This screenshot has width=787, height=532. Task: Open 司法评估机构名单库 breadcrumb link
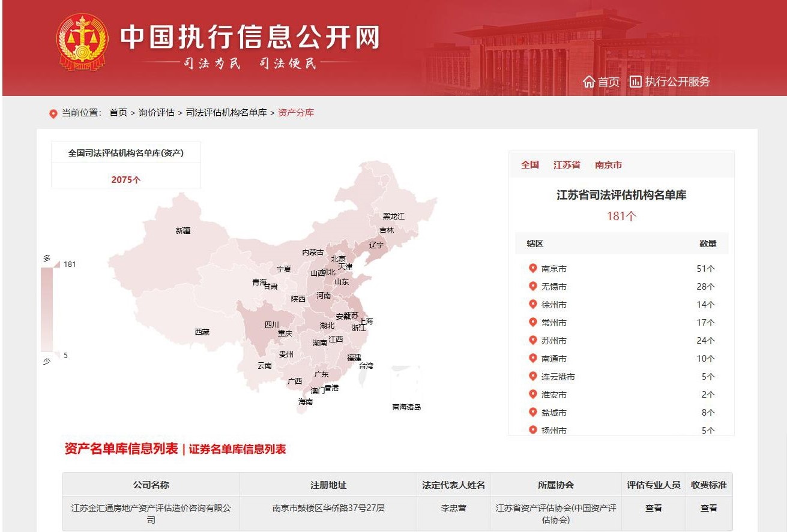[x=226, y=113]
